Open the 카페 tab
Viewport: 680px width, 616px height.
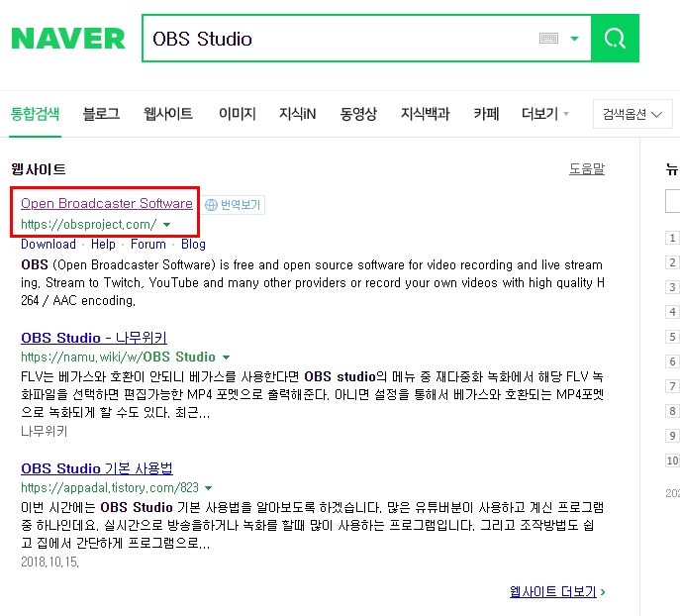pos(486,114)
